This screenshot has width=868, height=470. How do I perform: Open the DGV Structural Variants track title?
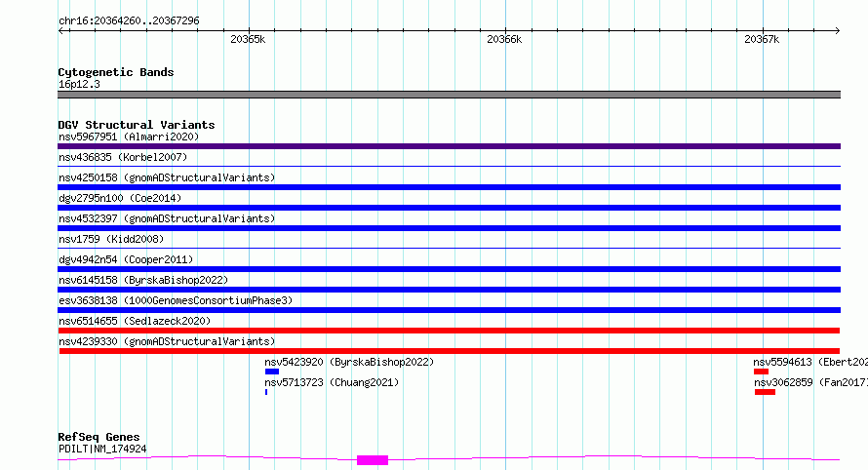137,125
